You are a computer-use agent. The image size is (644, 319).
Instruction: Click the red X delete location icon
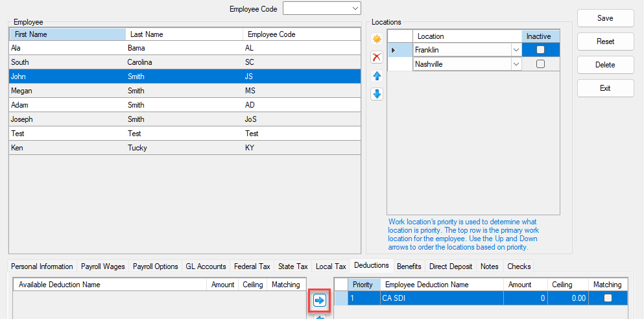coord(377,58)
